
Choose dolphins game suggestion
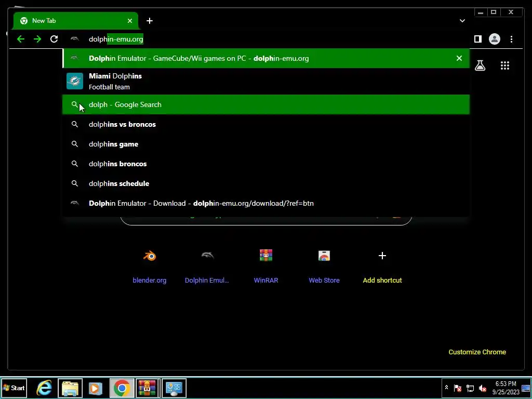[x=266, y=144]
